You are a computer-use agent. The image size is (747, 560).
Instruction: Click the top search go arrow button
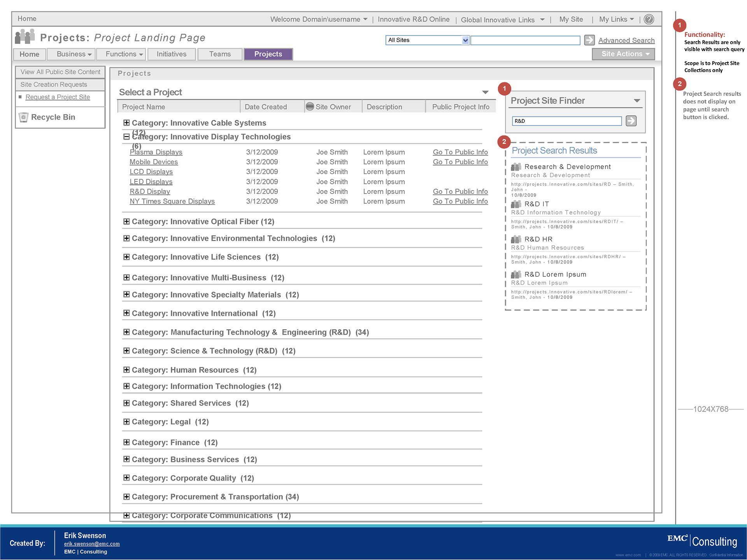coord(589,40)
